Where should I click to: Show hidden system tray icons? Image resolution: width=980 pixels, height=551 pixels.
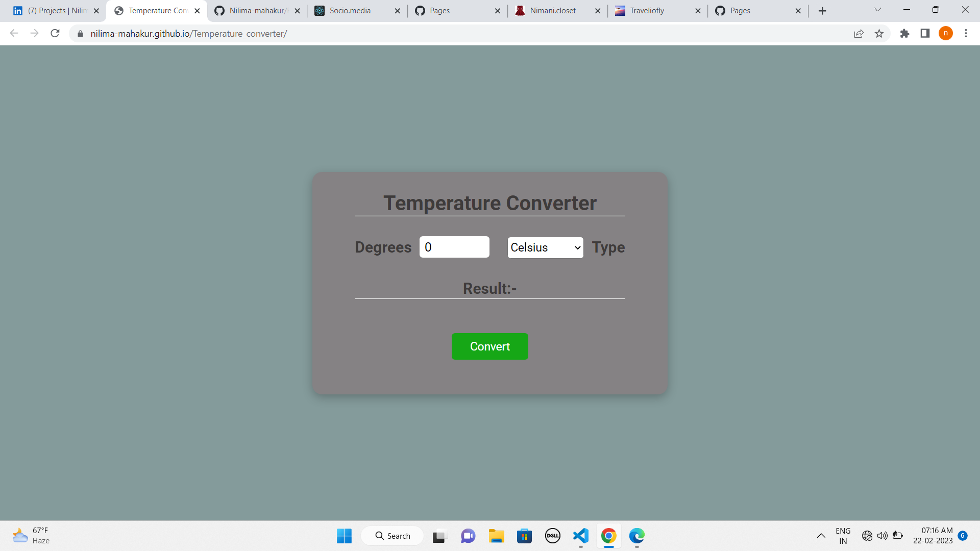(x=821, y=536)
